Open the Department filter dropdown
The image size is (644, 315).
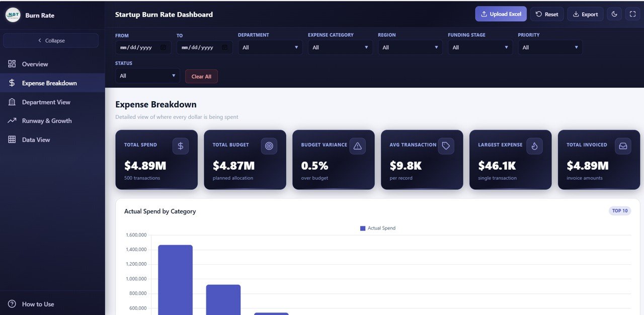click(270, 47)
